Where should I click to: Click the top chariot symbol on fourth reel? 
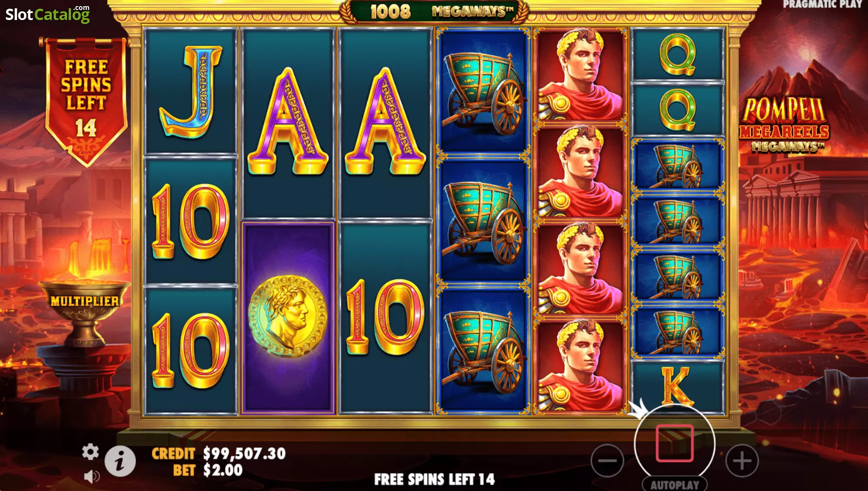(x=483, y=92)
